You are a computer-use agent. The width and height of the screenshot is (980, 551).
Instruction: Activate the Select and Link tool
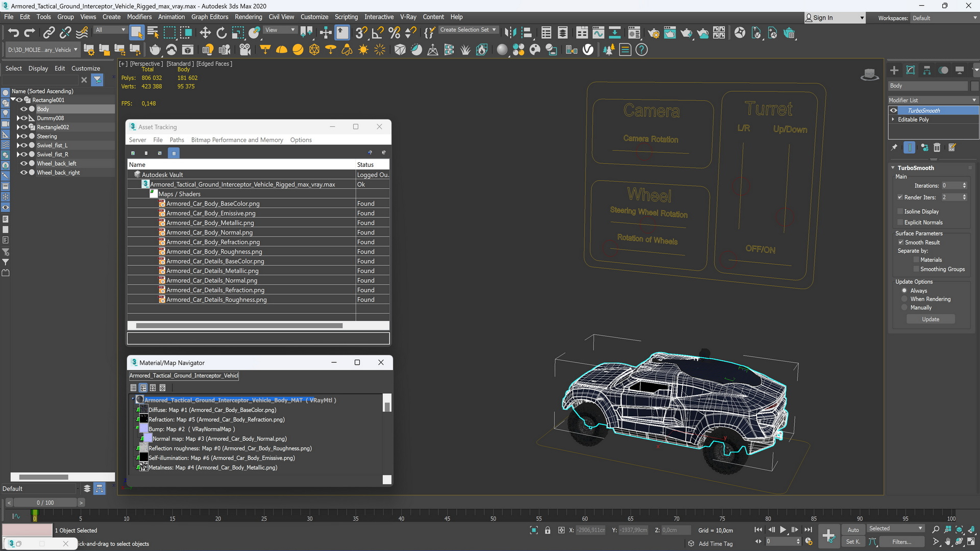point(49,33)
